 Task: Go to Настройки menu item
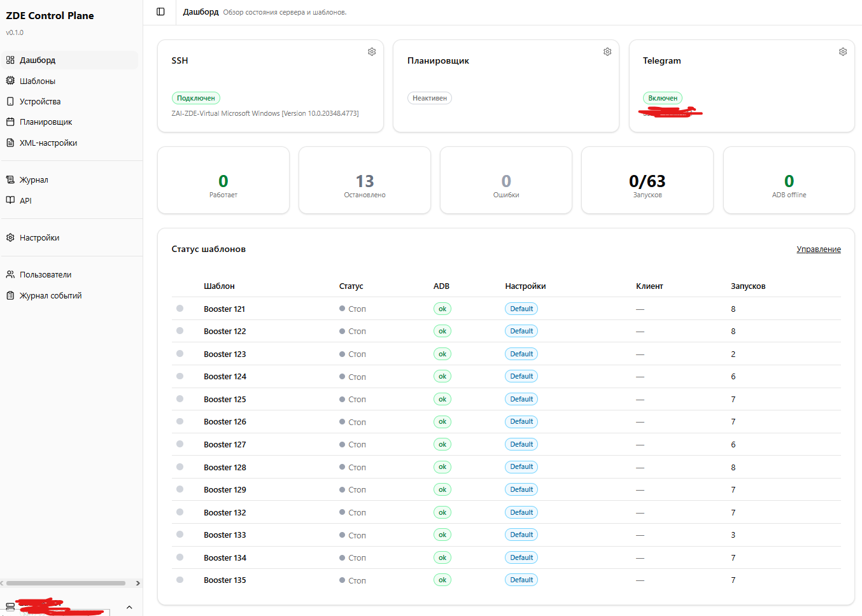39,237
